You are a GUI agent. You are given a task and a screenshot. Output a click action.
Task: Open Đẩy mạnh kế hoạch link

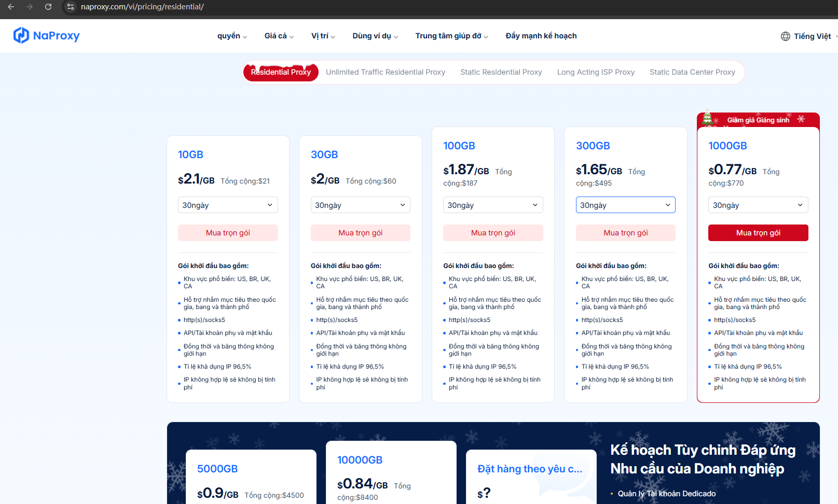[541, 36]
